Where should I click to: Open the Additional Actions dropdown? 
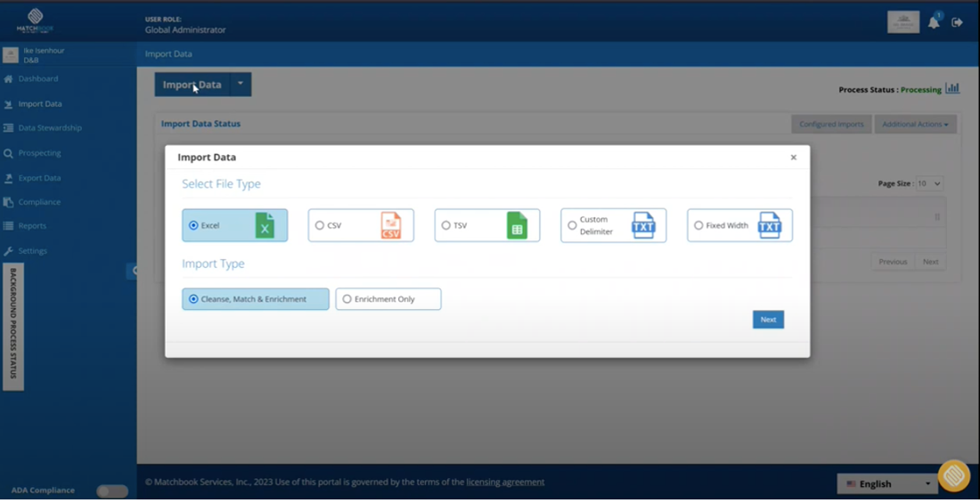tap(915, 125)
